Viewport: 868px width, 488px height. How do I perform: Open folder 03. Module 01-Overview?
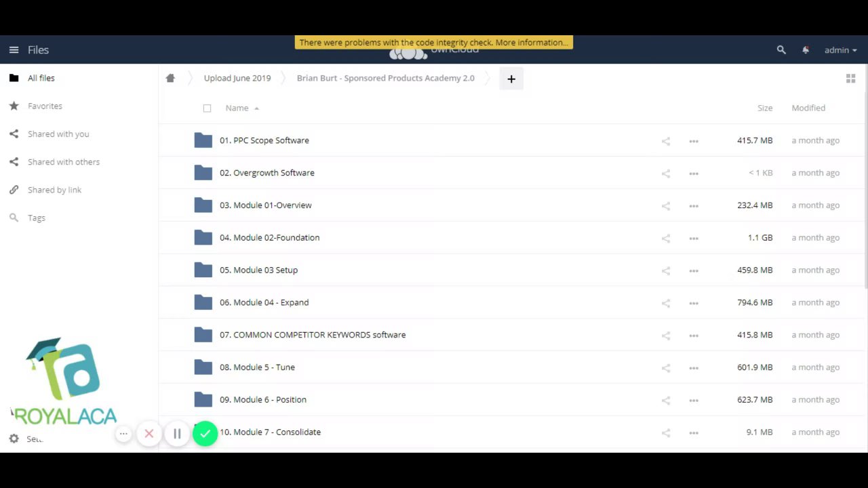[x=266, y=205]
